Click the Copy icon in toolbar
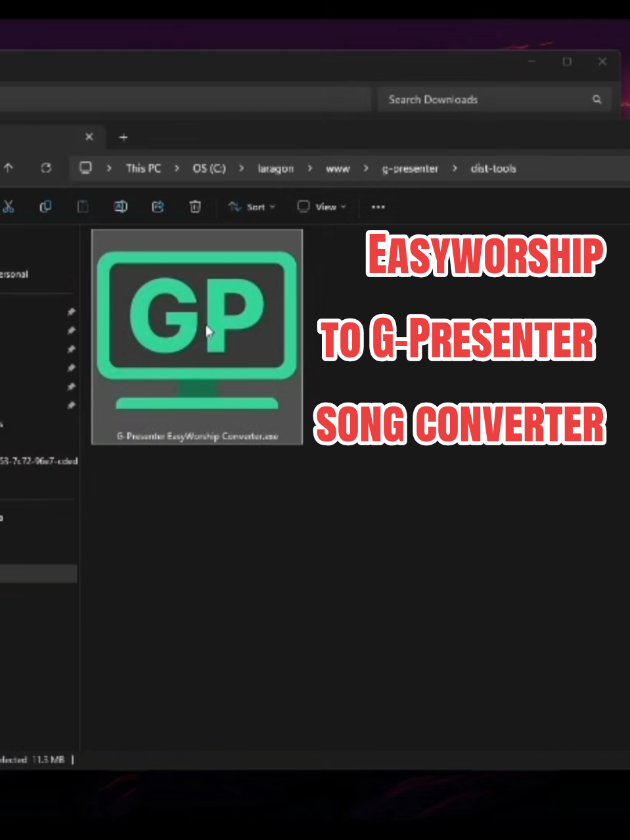 tap(45, 207)
